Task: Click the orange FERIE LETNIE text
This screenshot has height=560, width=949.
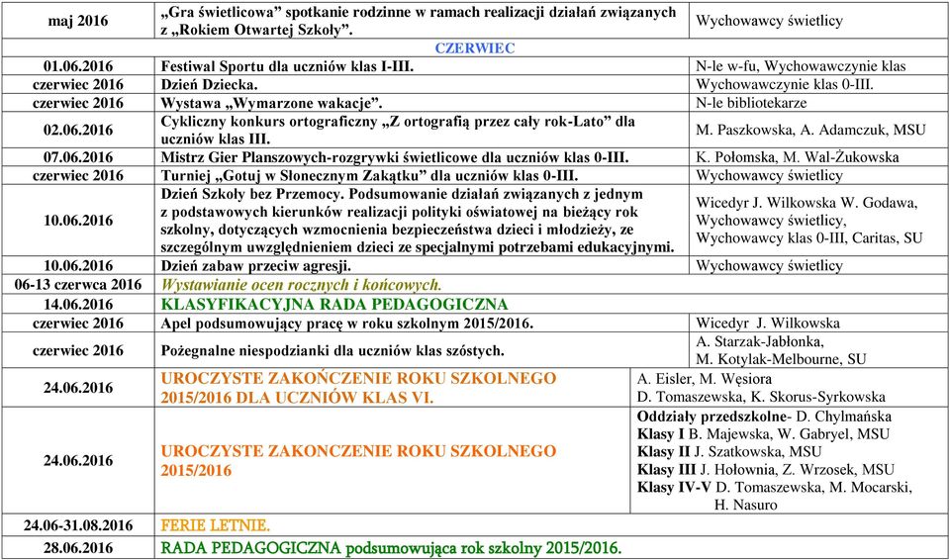Action: [x=215, y=525]
